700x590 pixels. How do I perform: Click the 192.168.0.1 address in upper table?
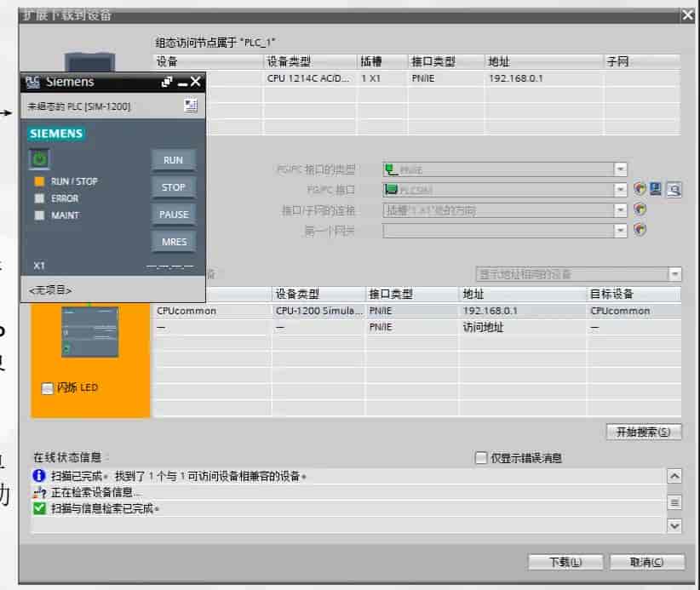pos(515,78)
